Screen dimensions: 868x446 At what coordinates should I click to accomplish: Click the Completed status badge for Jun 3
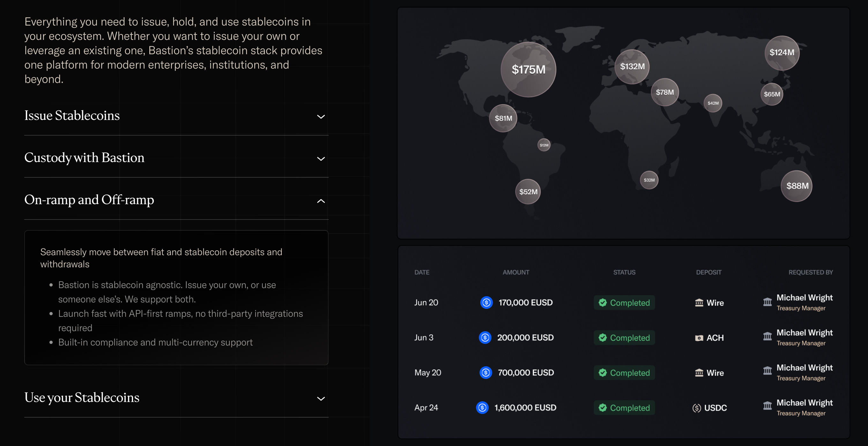624,338
